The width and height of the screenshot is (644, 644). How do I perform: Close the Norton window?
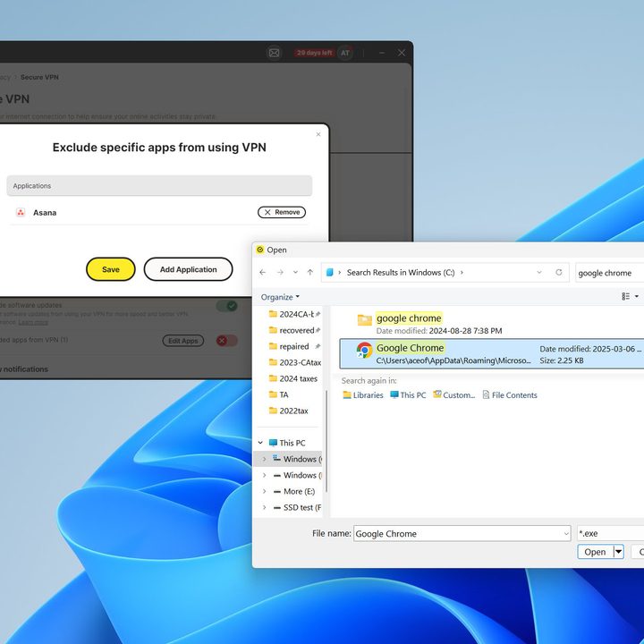(x=402, y=53)
